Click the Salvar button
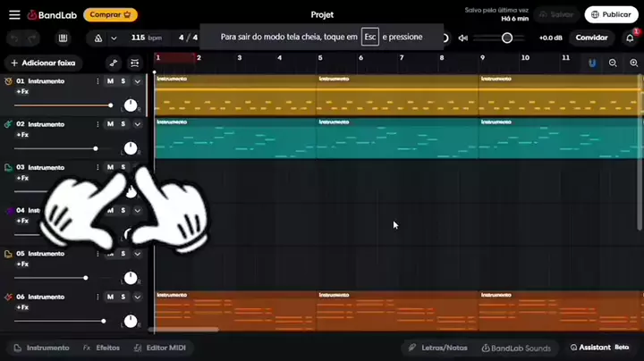This screenshot has width=644, height=361. (556, 15)
